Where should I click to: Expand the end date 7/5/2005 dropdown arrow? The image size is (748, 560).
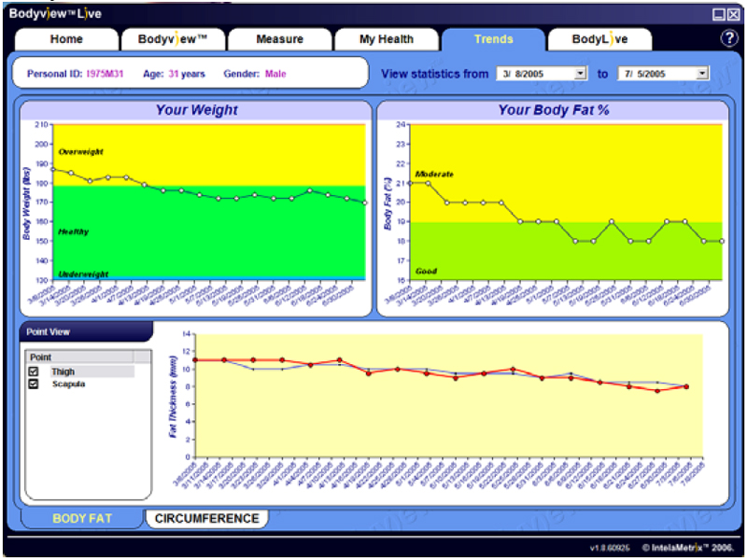[702, 74]
